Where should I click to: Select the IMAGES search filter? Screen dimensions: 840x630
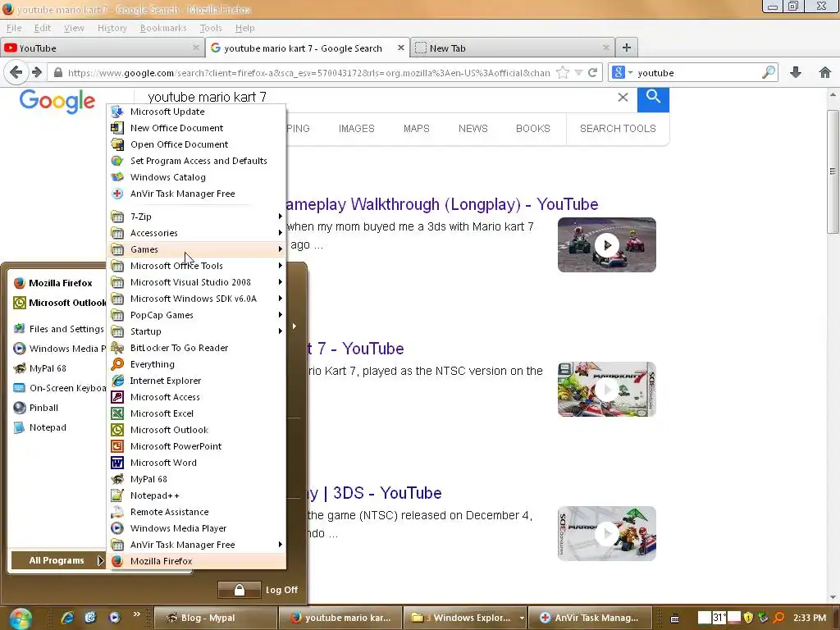pyautogui.click(x=356, y=129)
